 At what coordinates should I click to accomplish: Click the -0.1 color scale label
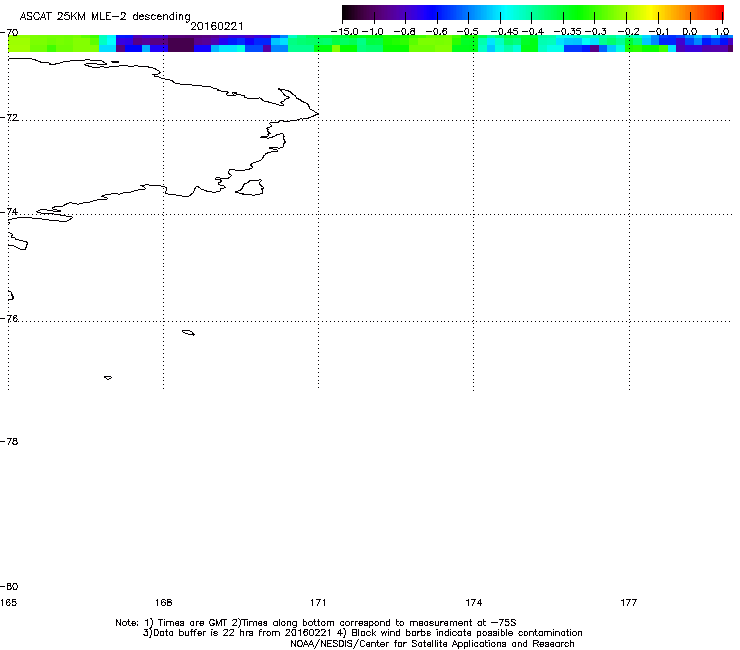[659, 32]
